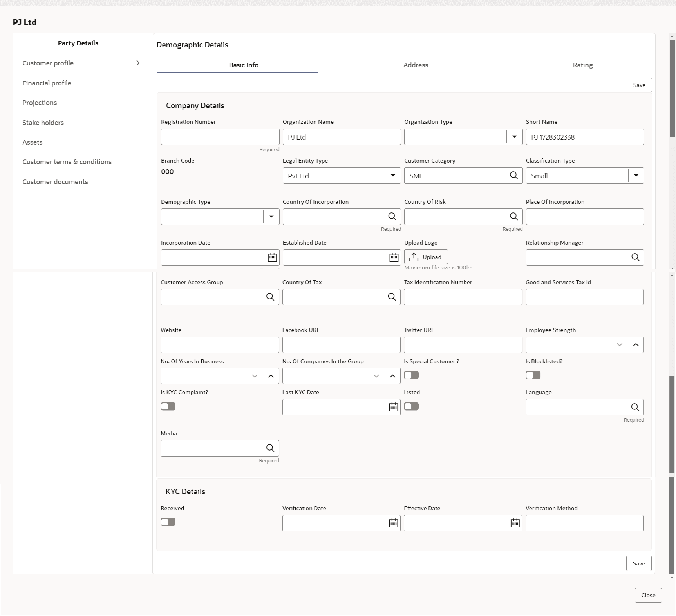
Task: Open the Demographic Type dropdown
Action: [271, 217]
